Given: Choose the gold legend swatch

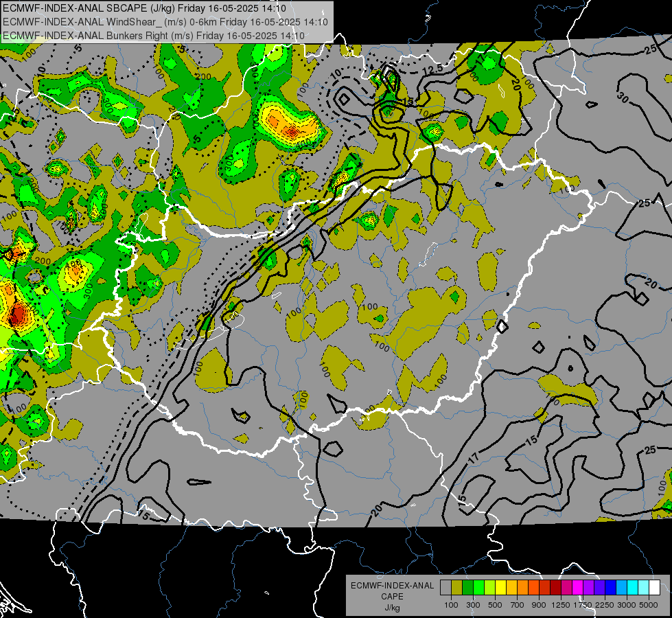Looking at the screenshot, I should (x=511, y=587).
